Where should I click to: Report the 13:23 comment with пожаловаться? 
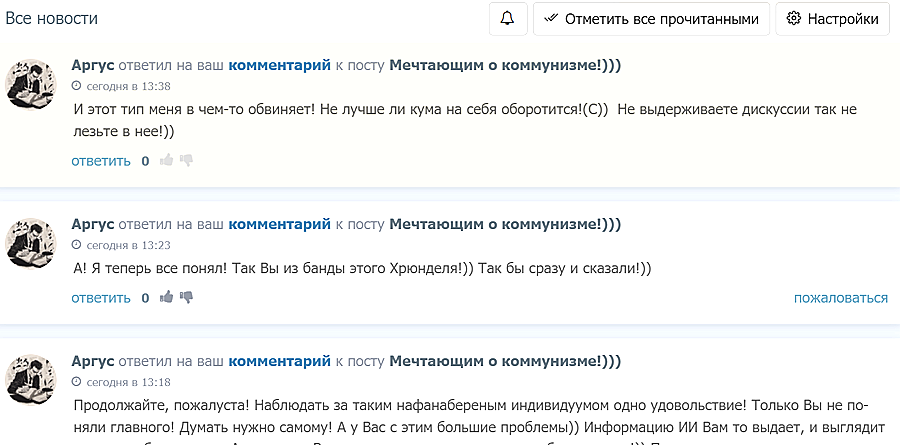(x=840, y=297)
